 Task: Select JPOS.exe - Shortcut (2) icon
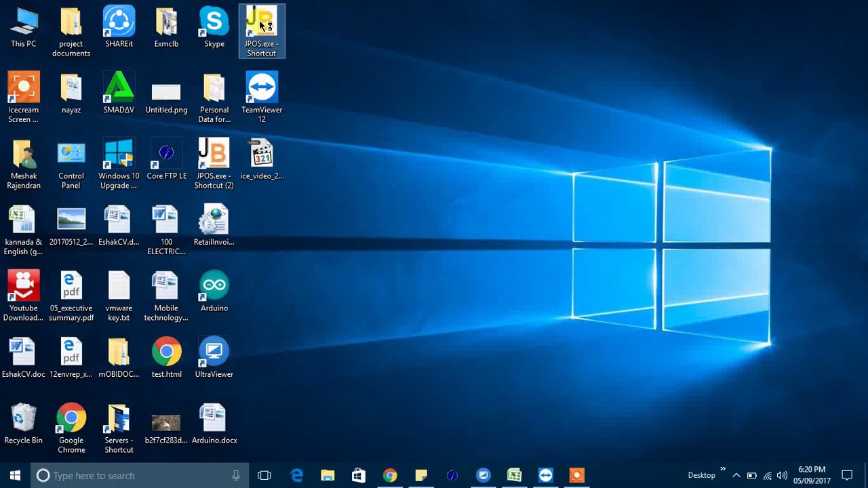point(214,165)
